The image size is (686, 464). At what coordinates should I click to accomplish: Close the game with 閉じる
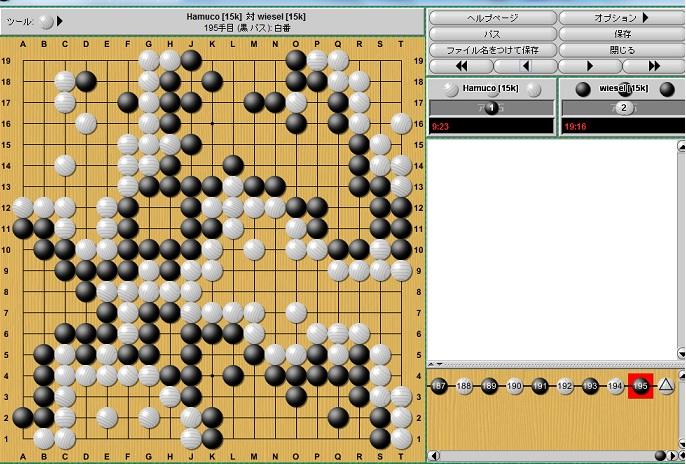click(621, 49)
